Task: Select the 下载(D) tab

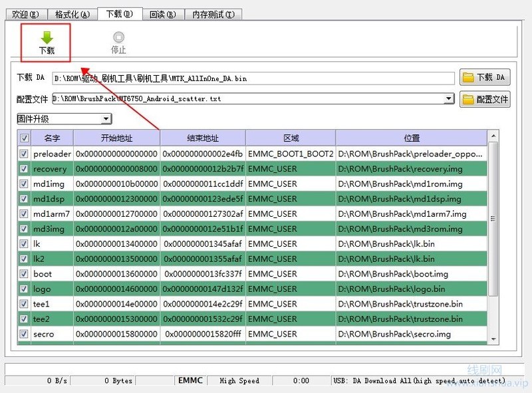Action: tap(120, 14)
